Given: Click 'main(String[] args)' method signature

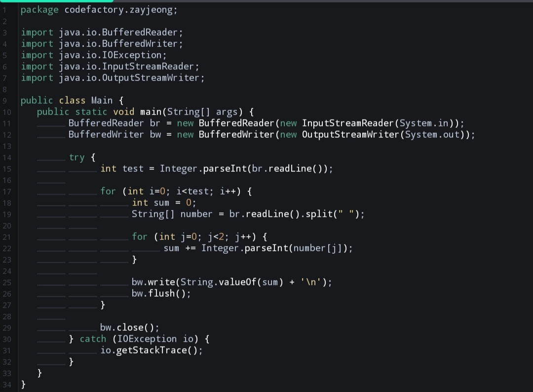Looking at the screenshot, I should pos(191,112).
